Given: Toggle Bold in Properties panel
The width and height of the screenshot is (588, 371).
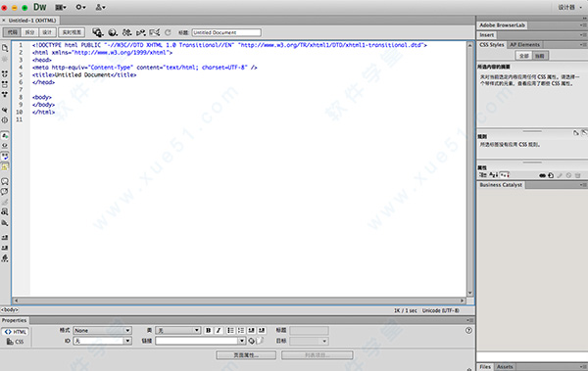Looking at the screenshot, I should [x=208, y=331].
